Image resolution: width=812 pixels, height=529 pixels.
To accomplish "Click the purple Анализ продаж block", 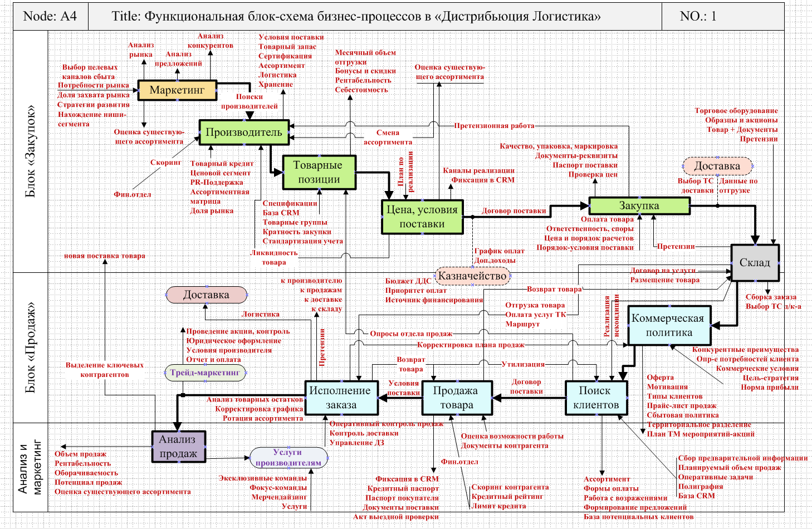I will point(178,447).
